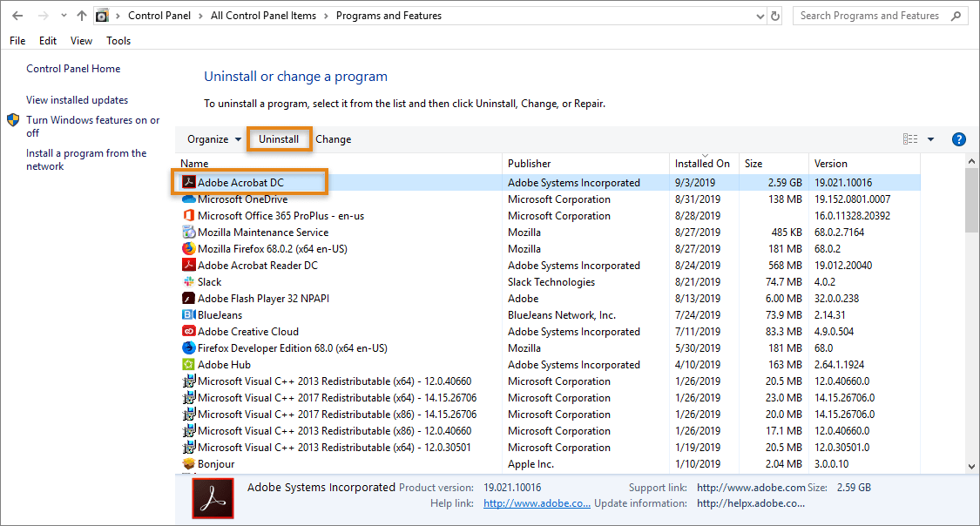Click the BlueJeans application icon

pos(188,314)
